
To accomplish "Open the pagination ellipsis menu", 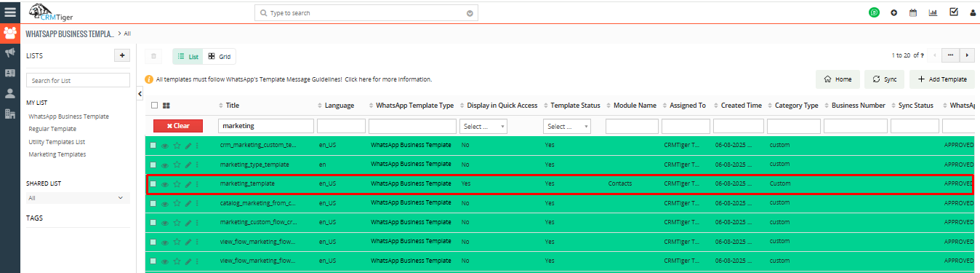I will tap(950, 55).
